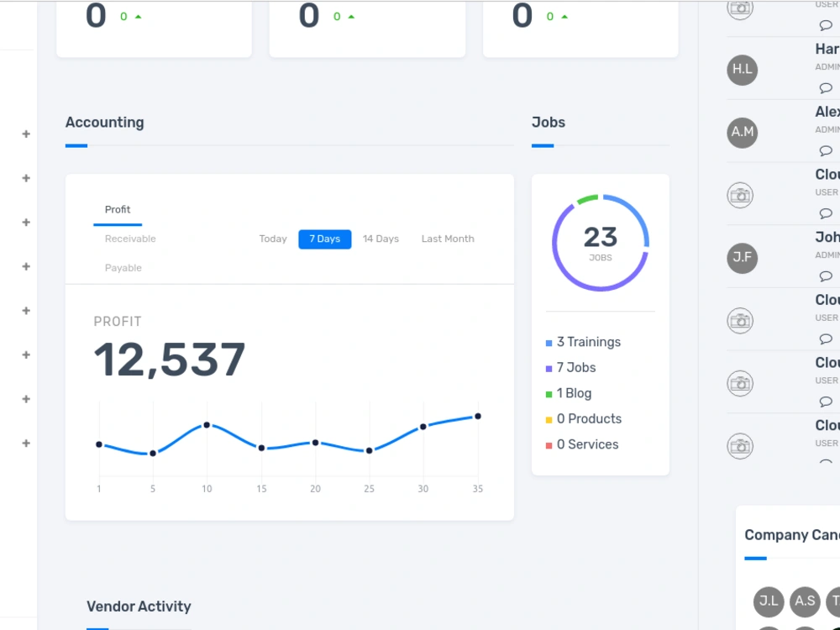
Task: Switch to the Payable tab
Action: tap(123, 268)
